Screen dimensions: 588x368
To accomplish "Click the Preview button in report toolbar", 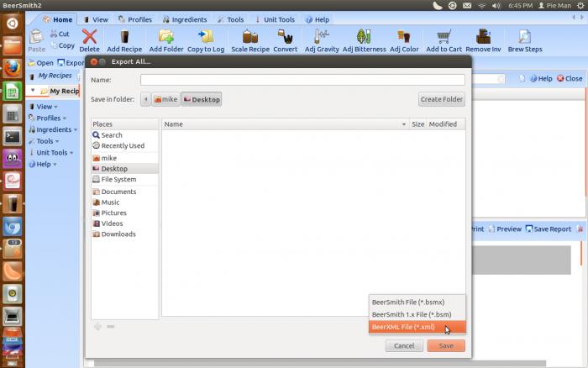I will (x=505, y=229).
